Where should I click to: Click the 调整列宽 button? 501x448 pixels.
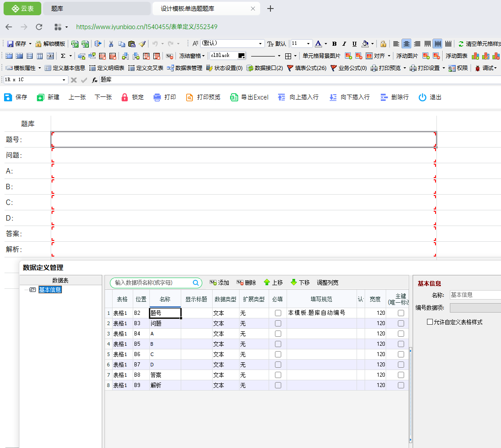tap(327, 283)
